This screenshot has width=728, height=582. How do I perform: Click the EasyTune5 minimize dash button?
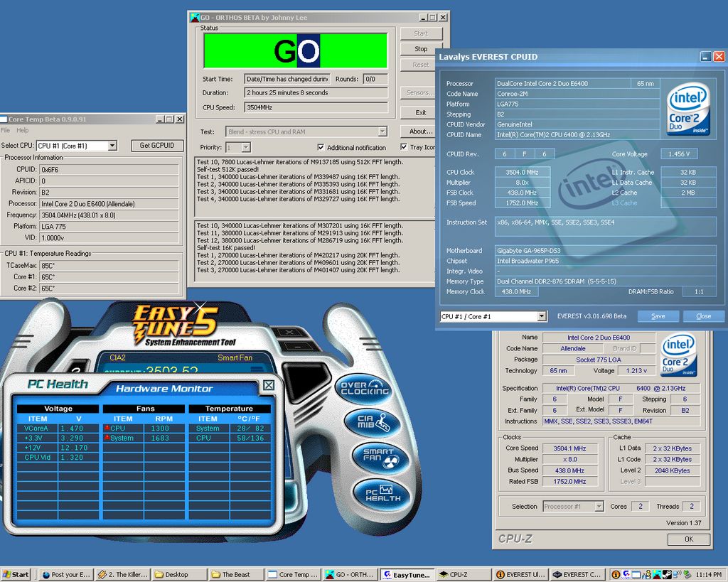(x=298, y=347)
